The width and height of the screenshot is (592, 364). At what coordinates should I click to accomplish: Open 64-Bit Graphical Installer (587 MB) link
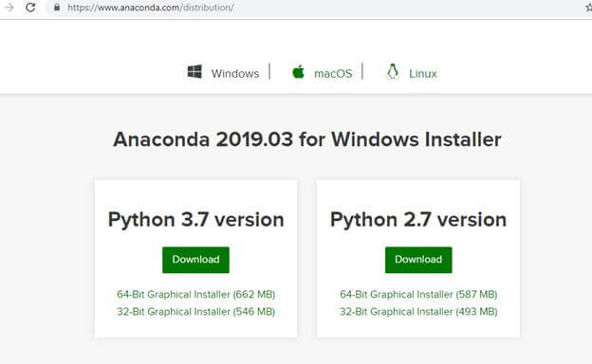click(x=418, y=294)
